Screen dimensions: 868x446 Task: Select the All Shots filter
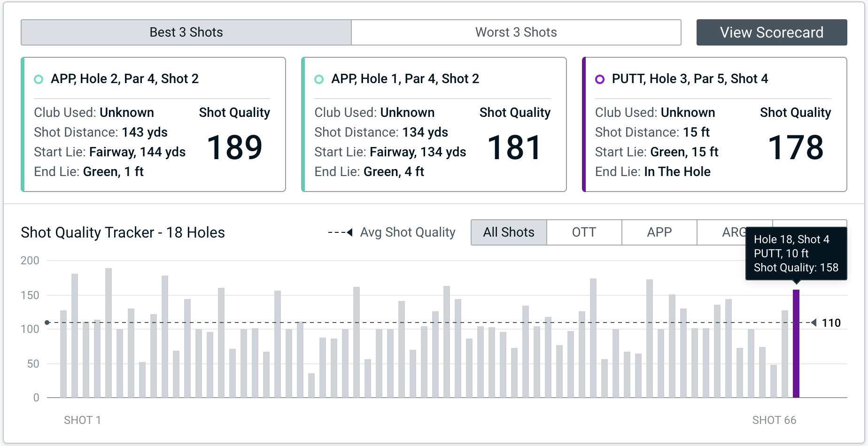[509, 232]
